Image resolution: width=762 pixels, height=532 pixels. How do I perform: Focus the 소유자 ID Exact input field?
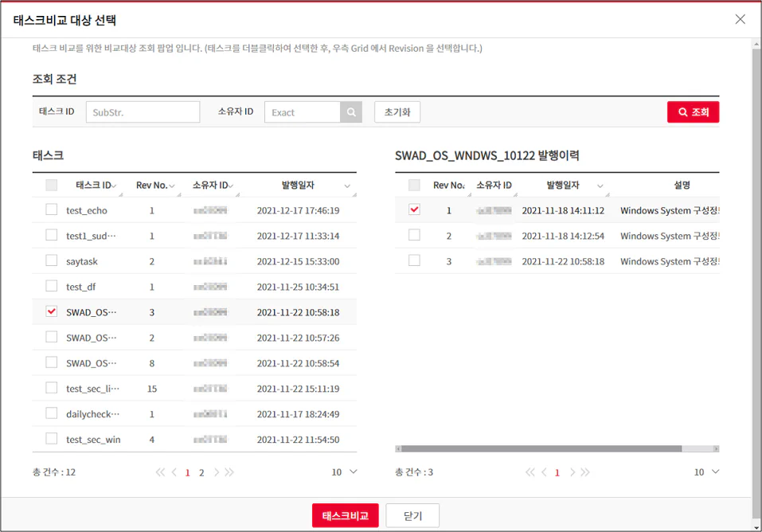303,112
